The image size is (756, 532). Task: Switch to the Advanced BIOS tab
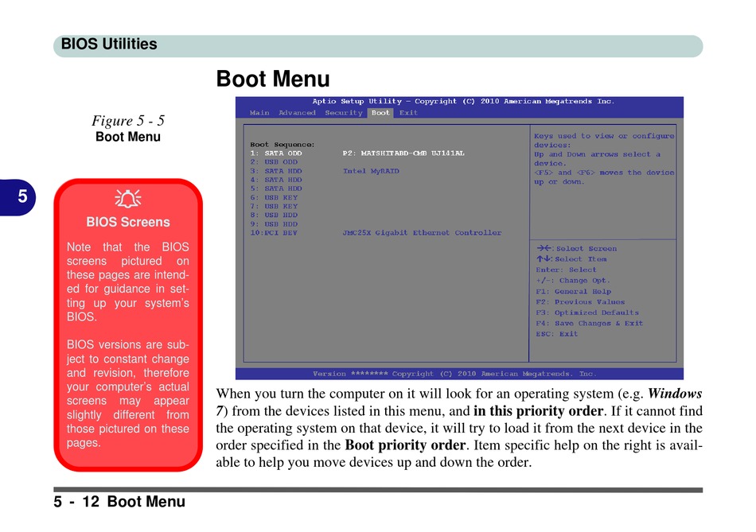coord(297,113)
